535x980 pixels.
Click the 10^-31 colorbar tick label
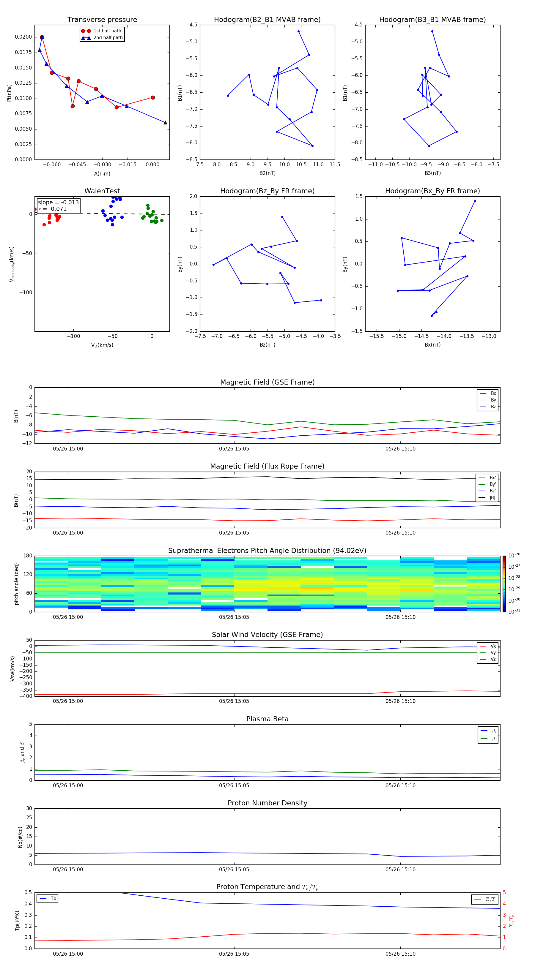[514, 611]
